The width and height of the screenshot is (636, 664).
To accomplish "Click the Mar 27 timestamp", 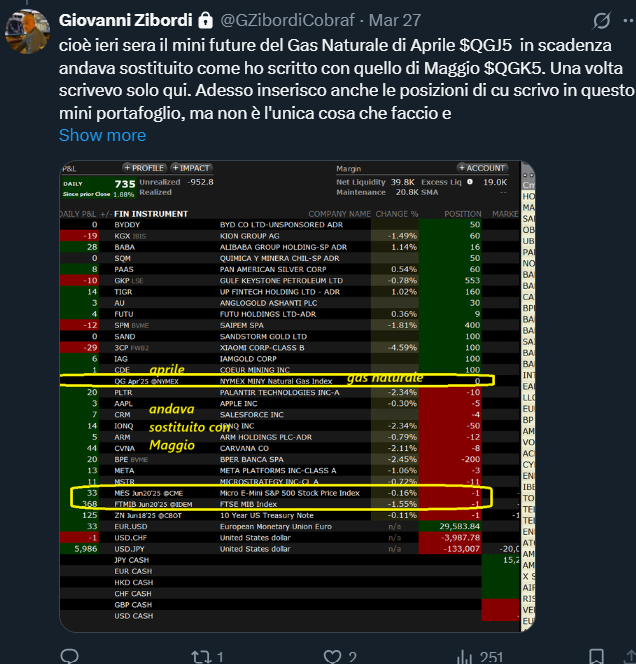I will coord(394,20).
